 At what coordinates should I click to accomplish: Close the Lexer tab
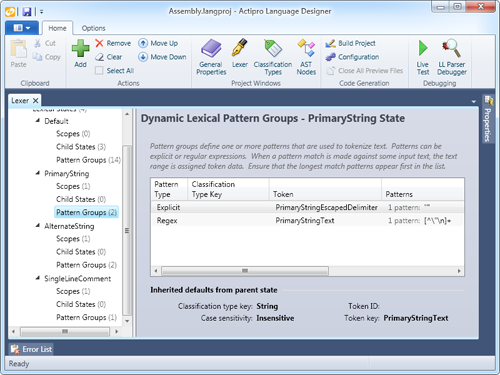[x=35, y=101]
